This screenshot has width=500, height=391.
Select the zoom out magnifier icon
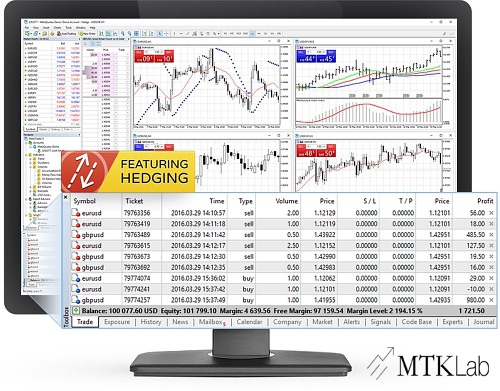pos(129,34)
